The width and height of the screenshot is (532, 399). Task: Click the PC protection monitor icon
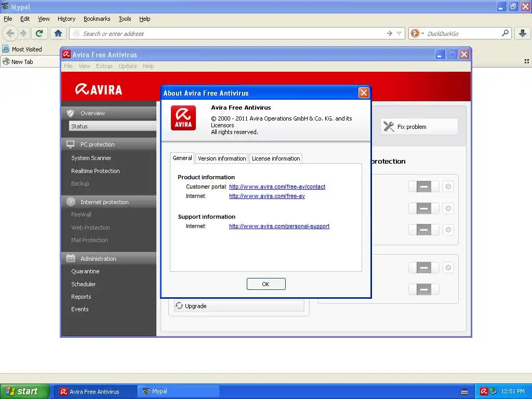(x=71, y=144)
